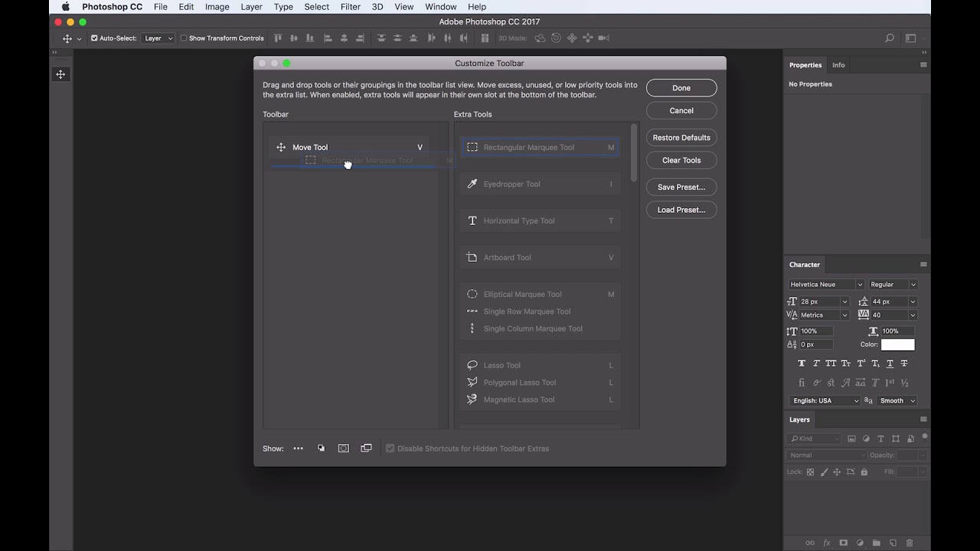Click the Clear Tools button

(x=681, y=161)
